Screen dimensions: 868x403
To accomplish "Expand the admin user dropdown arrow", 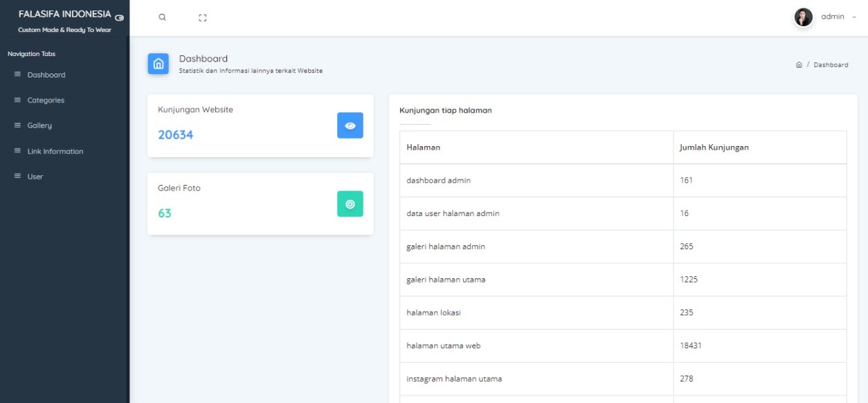I will [853, 17].
